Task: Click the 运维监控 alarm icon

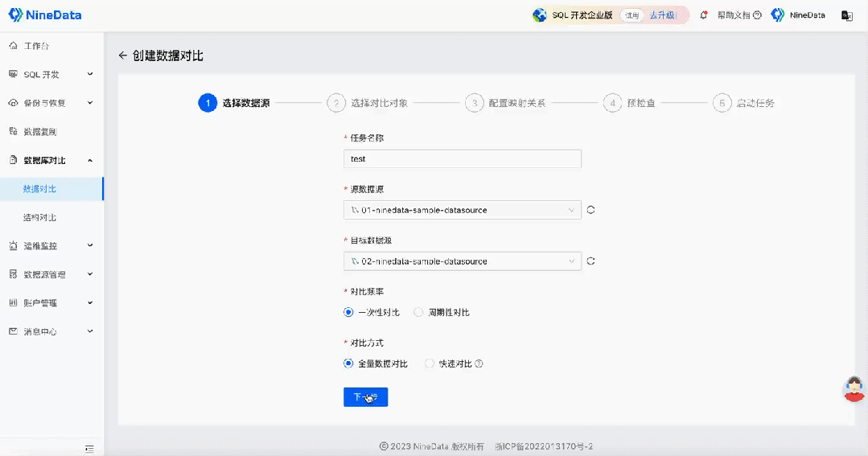Action: [14, 246]
